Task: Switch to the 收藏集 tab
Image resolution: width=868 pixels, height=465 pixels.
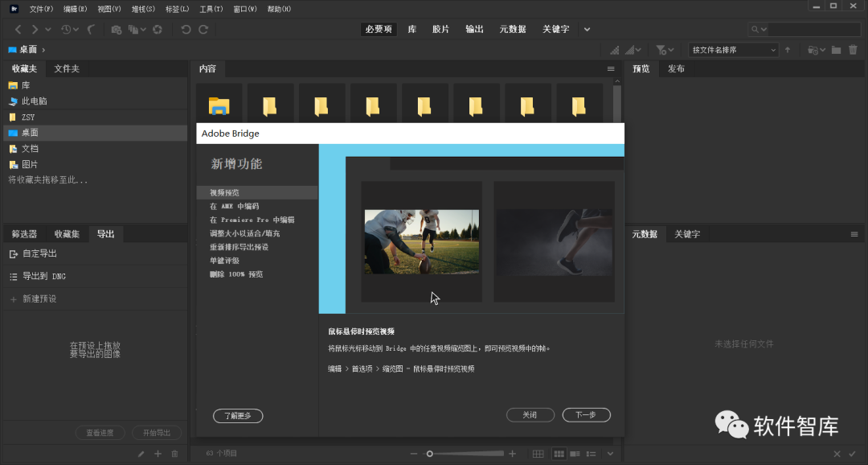Action: [67, 234]
